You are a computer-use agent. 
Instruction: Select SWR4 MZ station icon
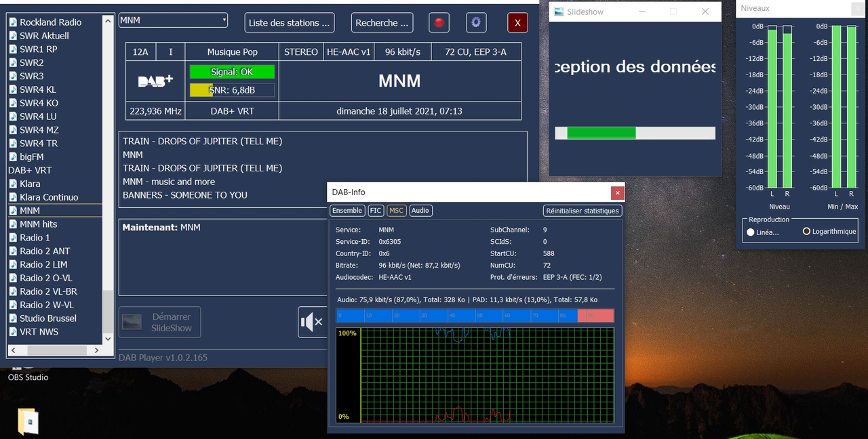(x=13, y=130)
